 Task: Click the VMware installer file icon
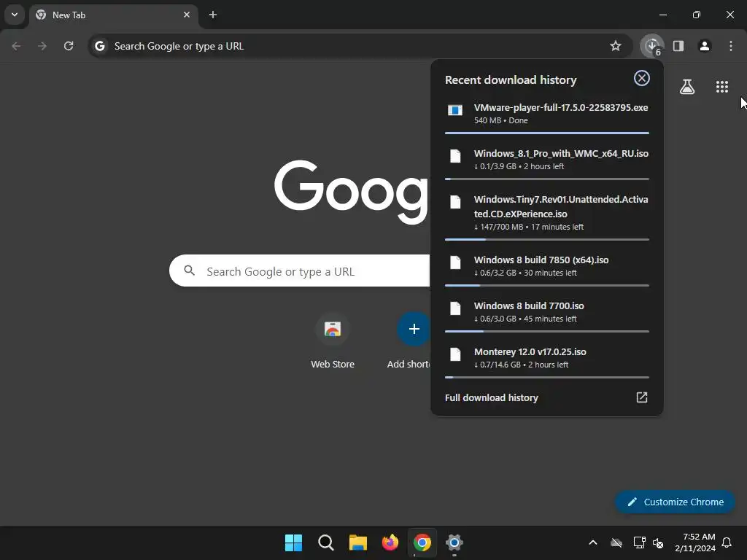pyautogui.click(x=455, y=111)
